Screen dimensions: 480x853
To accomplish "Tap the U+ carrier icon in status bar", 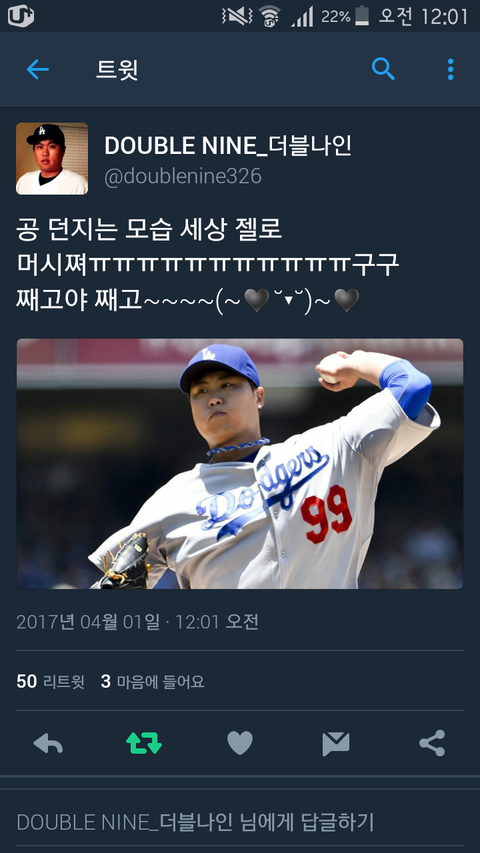I will (x=21, y=16).
